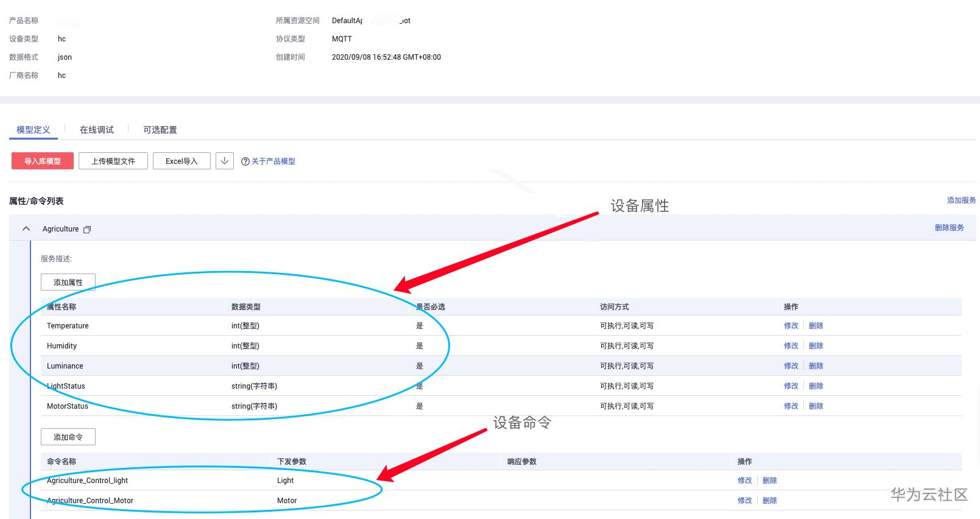Viewport: 980px width, 519px height.
Task: Click the download arrow icon button
Action: click(x=225, y=161)
